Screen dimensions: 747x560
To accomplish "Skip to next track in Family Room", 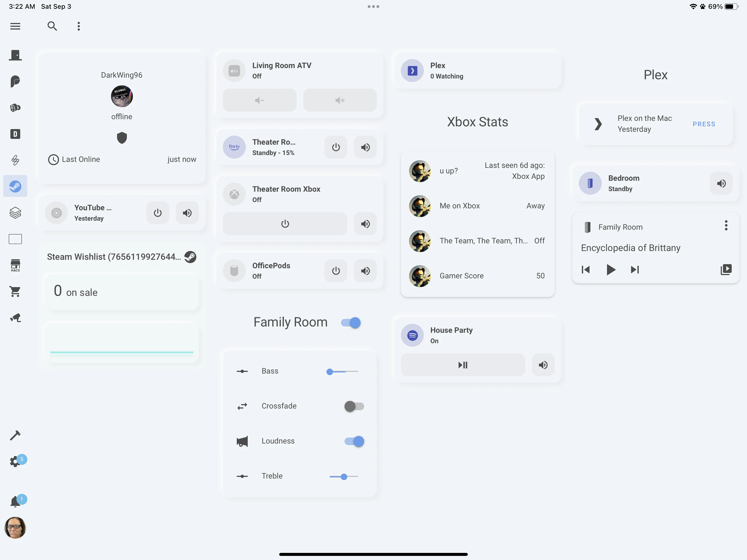I will click(x=635, y=270).
